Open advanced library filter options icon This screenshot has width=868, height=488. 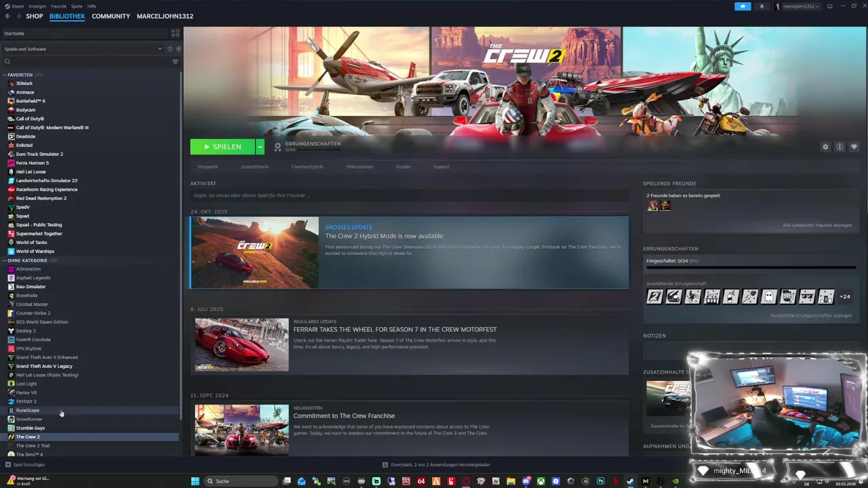(175, 62)
